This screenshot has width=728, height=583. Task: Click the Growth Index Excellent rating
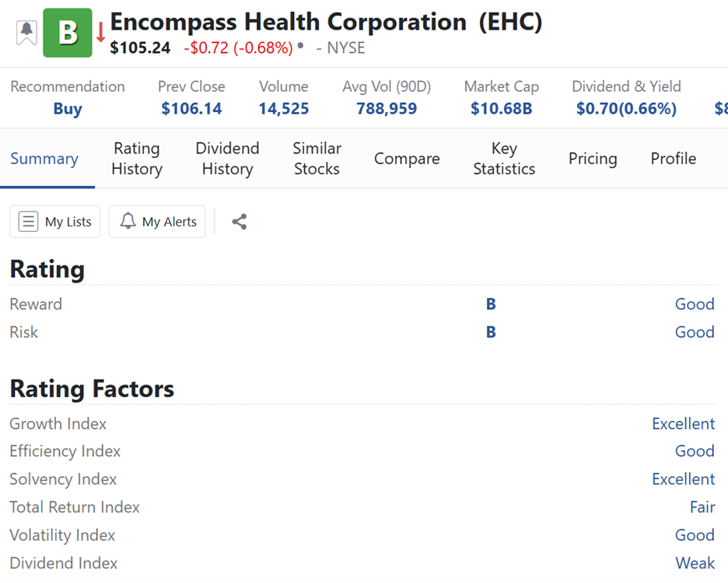(683, 424)
